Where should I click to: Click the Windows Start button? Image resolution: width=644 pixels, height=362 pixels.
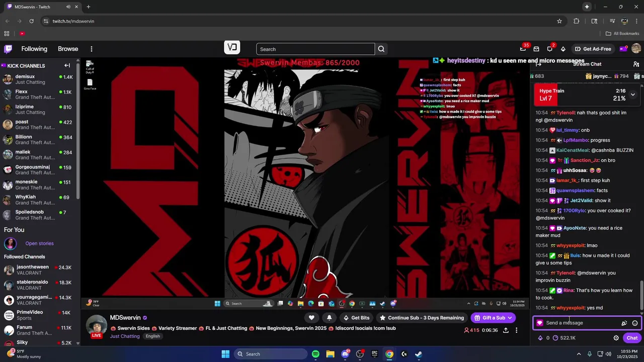[x=225, y=354]
